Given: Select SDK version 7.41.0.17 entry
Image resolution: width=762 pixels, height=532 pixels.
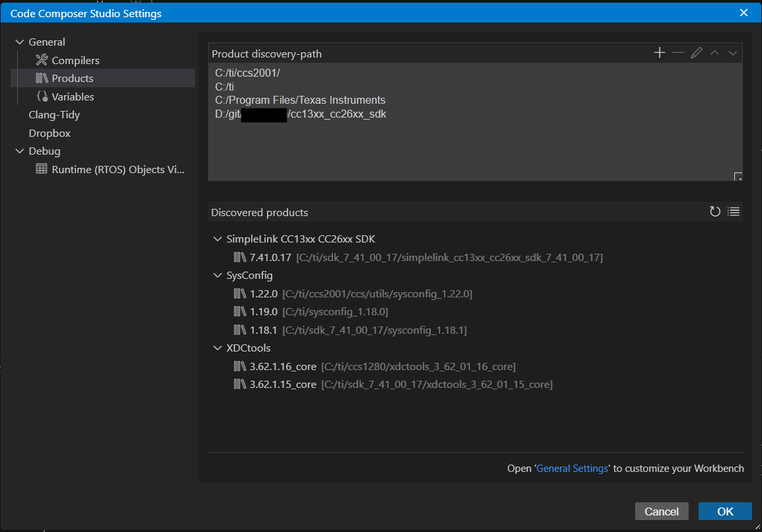Looking at the screenshot, I should 418,257.
